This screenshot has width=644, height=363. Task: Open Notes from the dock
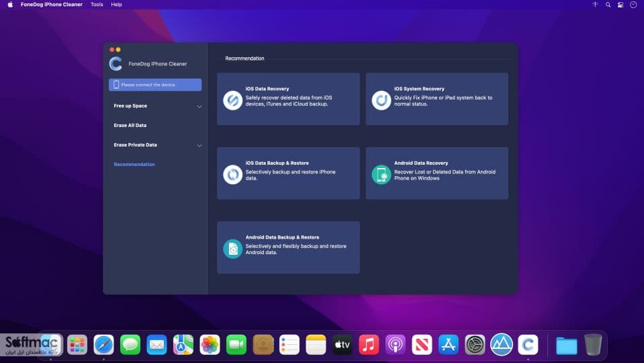[316, 344]
